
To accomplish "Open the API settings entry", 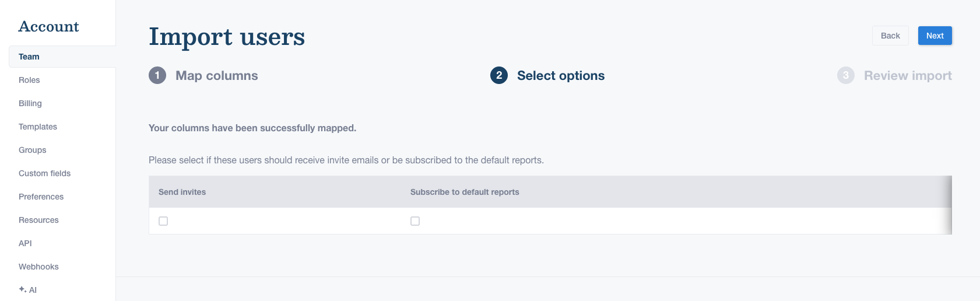I will coord(25,243).
